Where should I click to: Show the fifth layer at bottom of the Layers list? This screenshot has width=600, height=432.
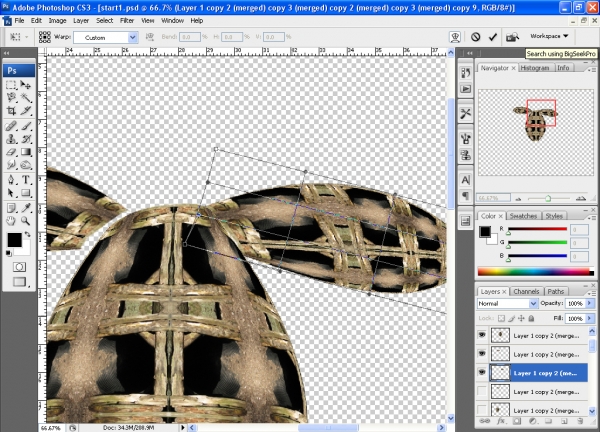482,410
